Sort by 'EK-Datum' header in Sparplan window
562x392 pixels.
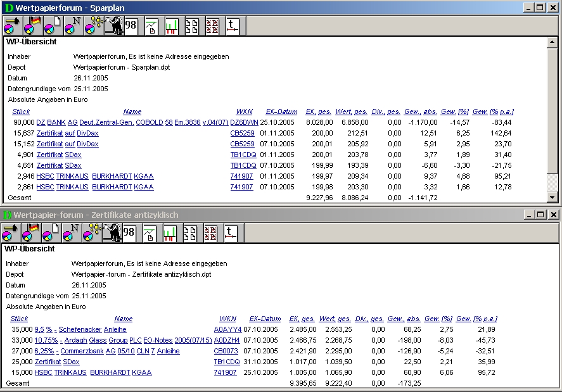(281, 111)
